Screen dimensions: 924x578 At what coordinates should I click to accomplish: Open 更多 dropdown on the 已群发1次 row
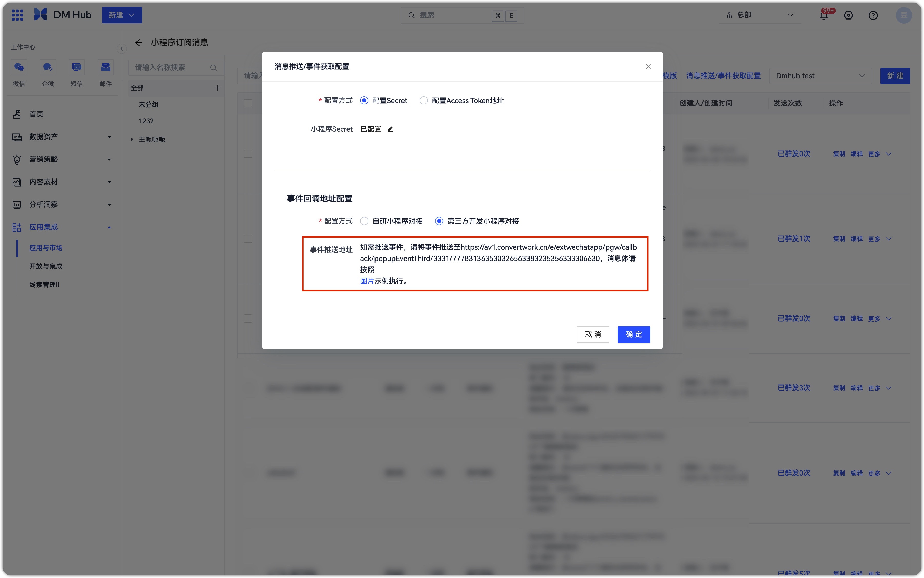coord(880,239)
